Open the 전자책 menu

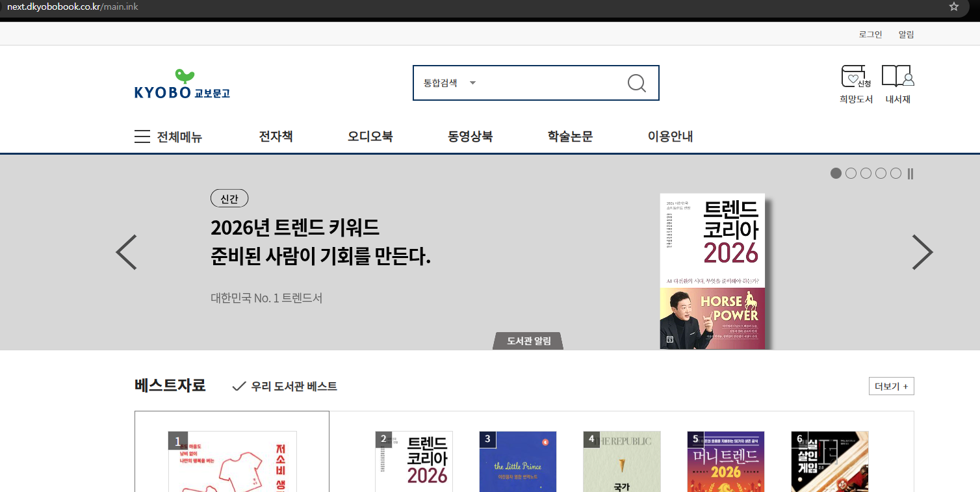[276, 136]
